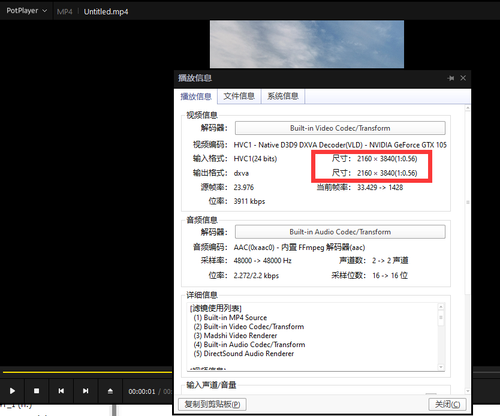Click the Untitled.mp4 title text
The height and width of the screenshot is (416, 500).
coord(106,12)
